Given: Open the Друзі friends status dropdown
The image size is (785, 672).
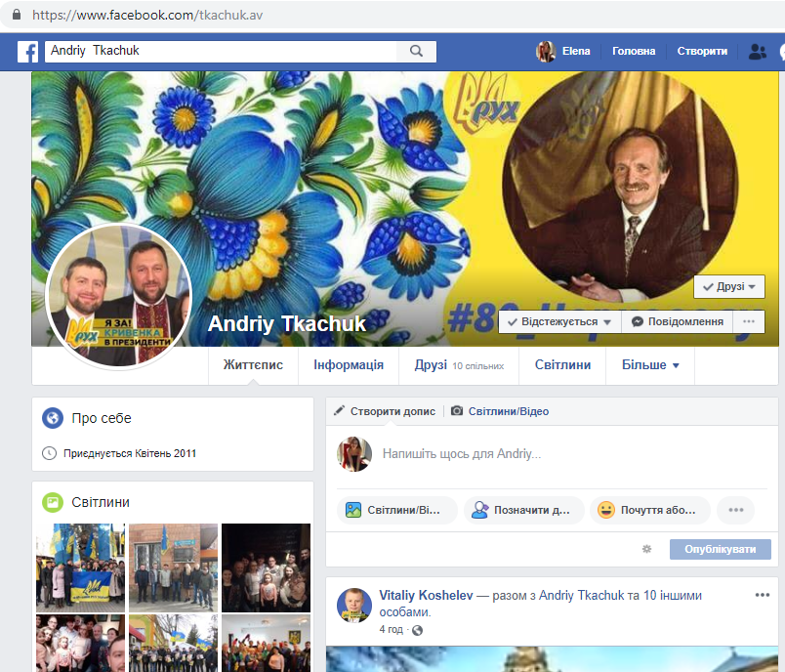Looking at the screenshot, I should coord(729,286).
